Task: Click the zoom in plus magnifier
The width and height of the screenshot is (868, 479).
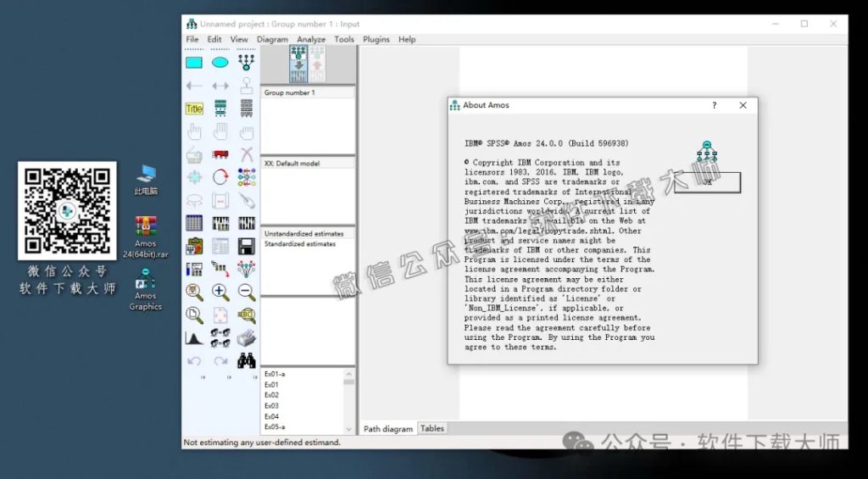Action: 220,292
